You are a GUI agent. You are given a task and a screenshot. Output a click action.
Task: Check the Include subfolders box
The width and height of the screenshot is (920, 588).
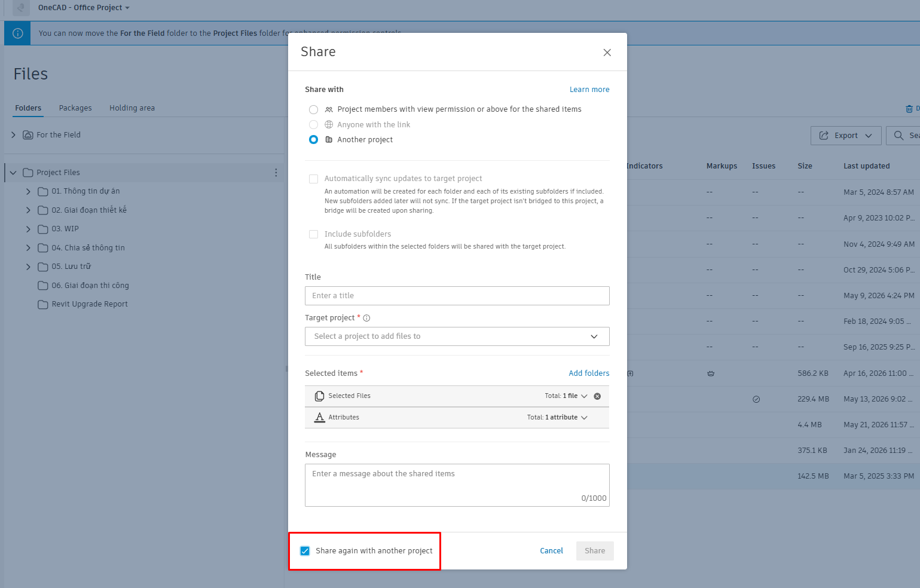click(313, 234)
